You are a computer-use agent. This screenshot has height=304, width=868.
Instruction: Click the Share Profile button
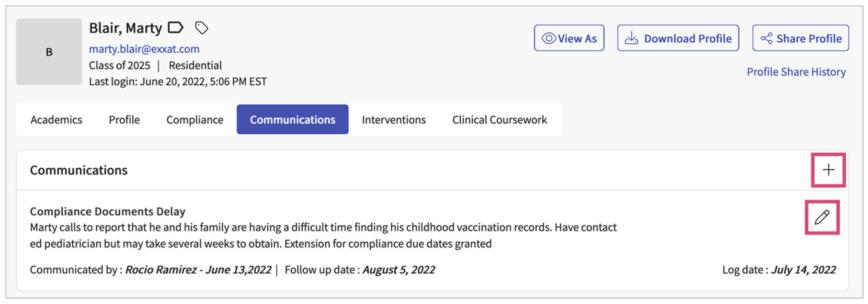coord(800,38)
